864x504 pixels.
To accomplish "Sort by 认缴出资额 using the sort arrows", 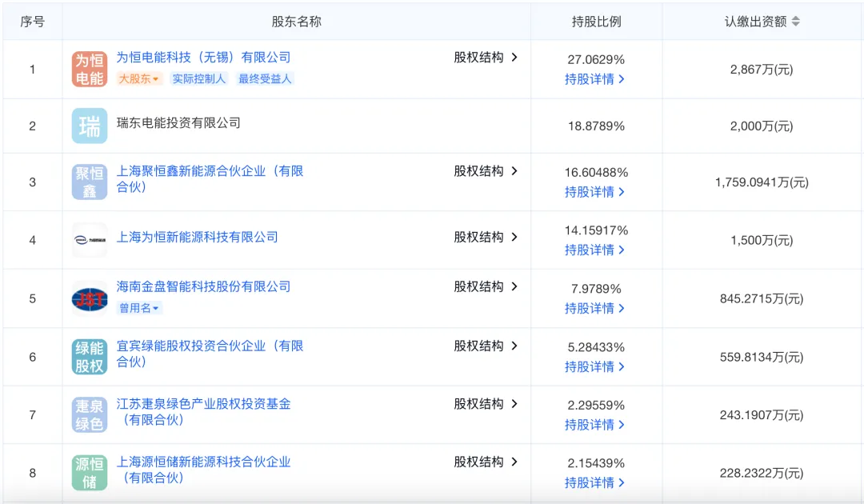I will [x=796, y=22].
